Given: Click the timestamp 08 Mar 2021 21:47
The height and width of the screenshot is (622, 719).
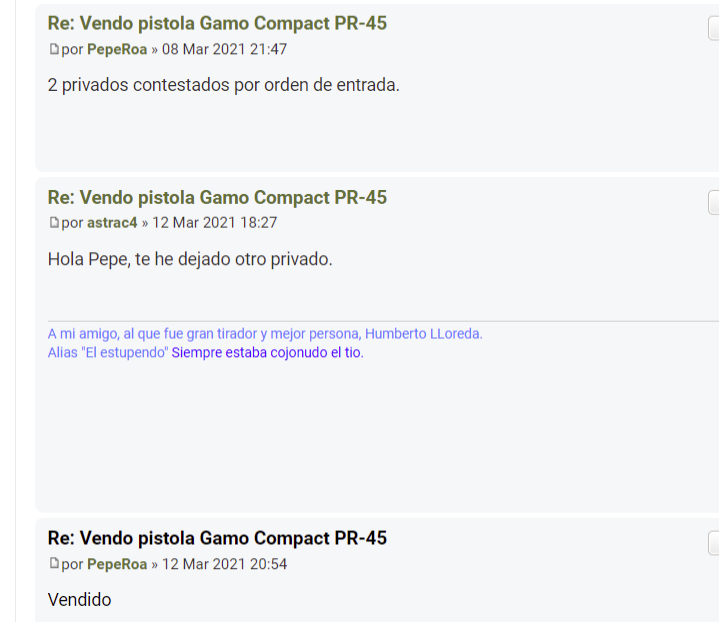Looking at the screenshot, I should pos(224,49).
